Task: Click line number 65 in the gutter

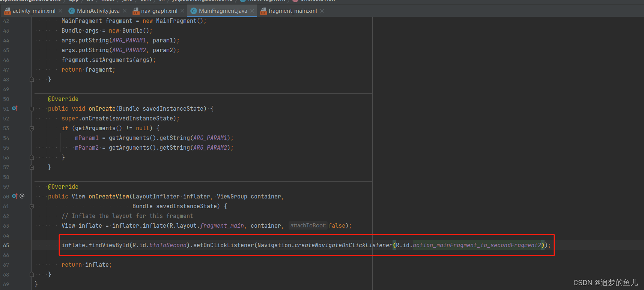Action: coord(6,245)
